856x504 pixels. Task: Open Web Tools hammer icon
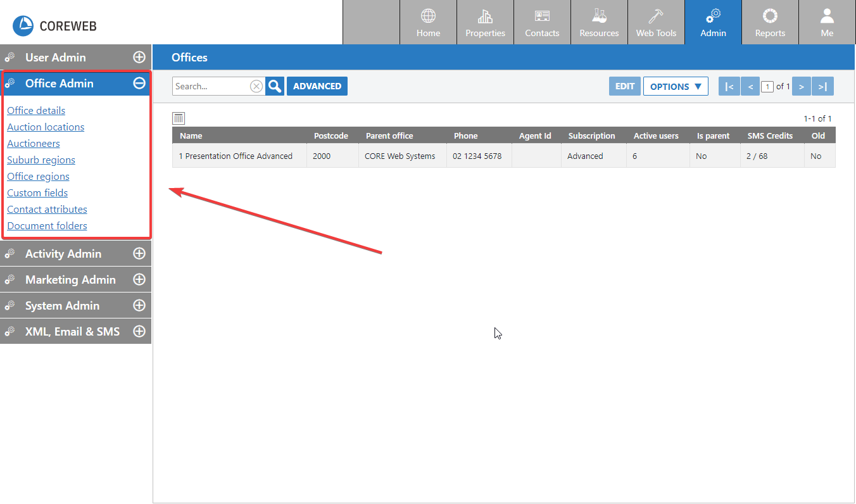pos(656,16)
